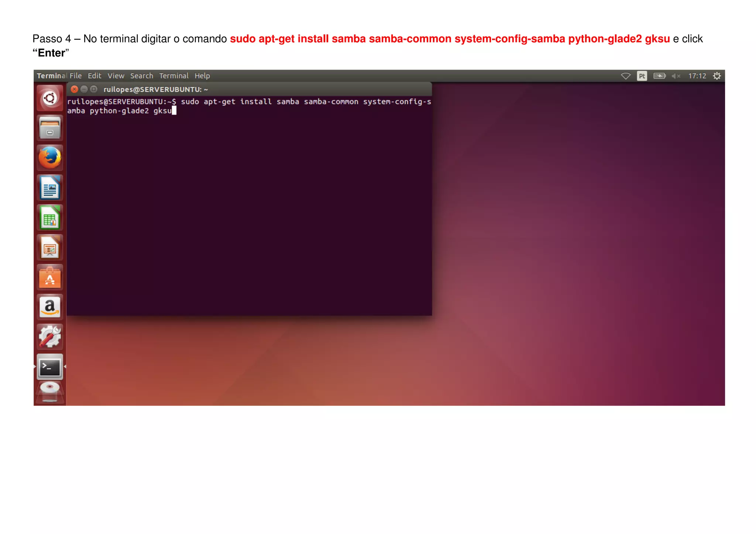This screenshot has width=756, height=534.
Task: Open LibreOffice Calc spreadsheet icon
Action: 50,217
